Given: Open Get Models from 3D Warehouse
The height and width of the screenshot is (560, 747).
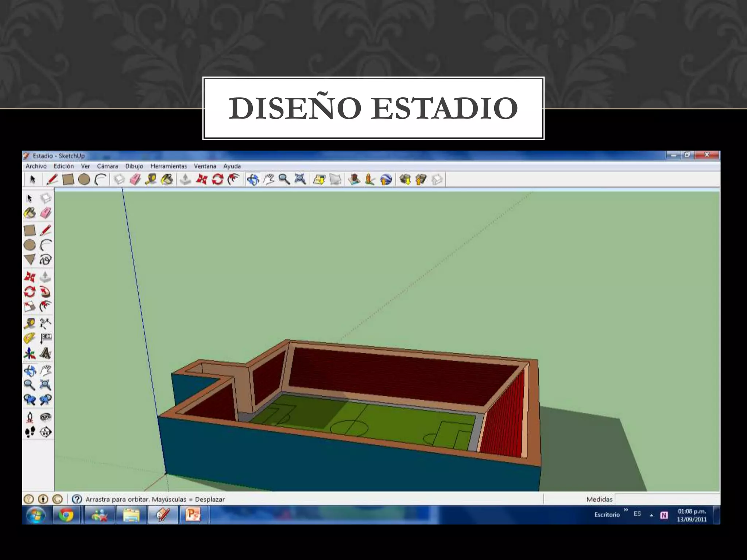Looking at the screenshot, I should pos(405,179).
